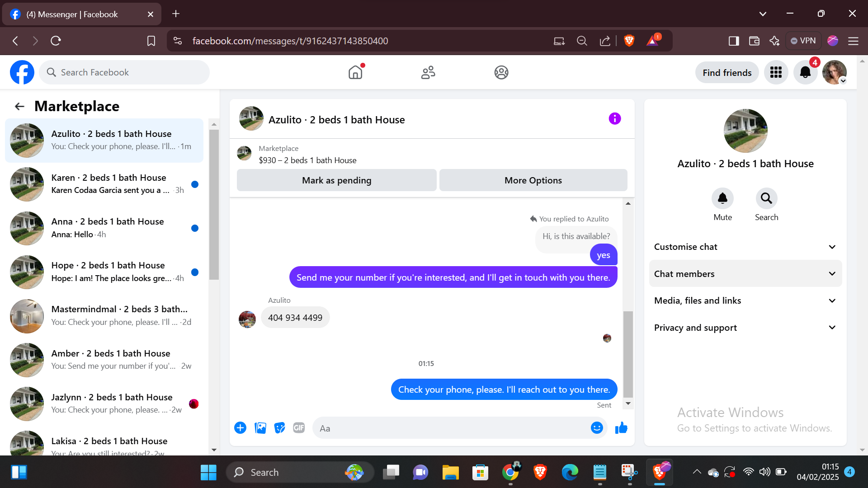This screenshot has width=868, height=488.
Task: Open Brave Wallet icon
Action: (754, 41)
